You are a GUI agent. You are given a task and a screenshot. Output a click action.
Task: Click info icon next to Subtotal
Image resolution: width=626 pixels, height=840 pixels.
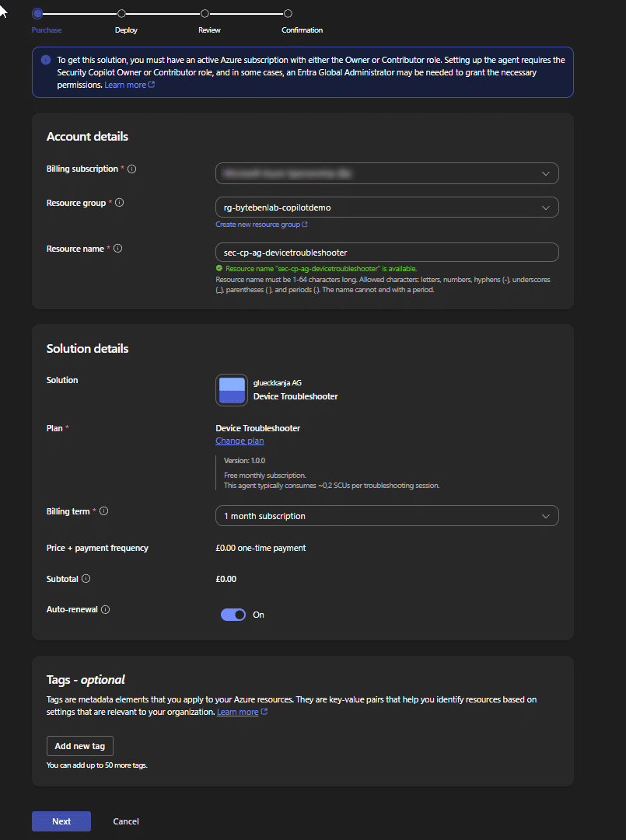pos(86,579)
